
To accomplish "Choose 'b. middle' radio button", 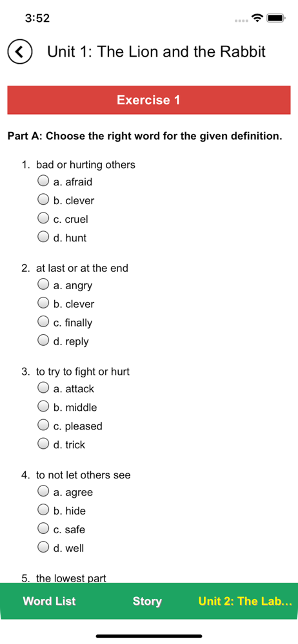I will click(x=43, y=406).
